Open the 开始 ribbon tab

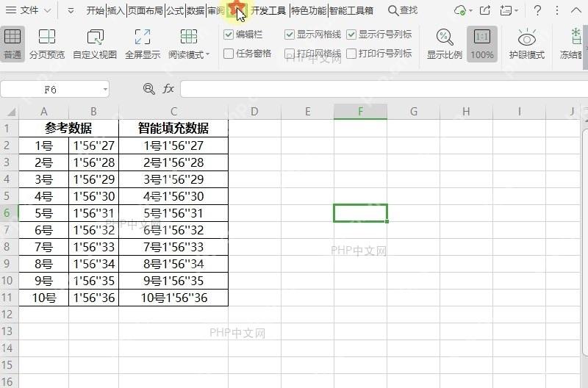pyautogui.click(x=96, y=10)
